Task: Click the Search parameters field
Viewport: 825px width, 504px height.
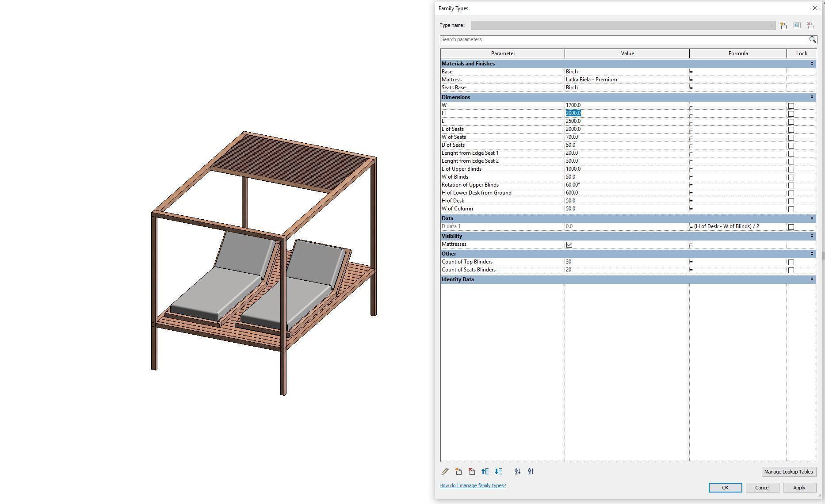Action: tap(624, 39)
